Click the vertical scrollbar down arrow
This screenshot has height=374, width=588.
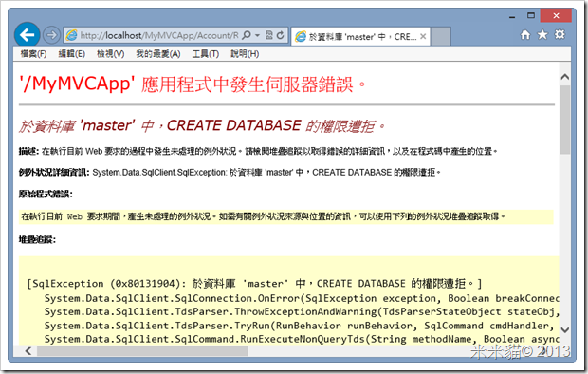[x=564, y=329]
